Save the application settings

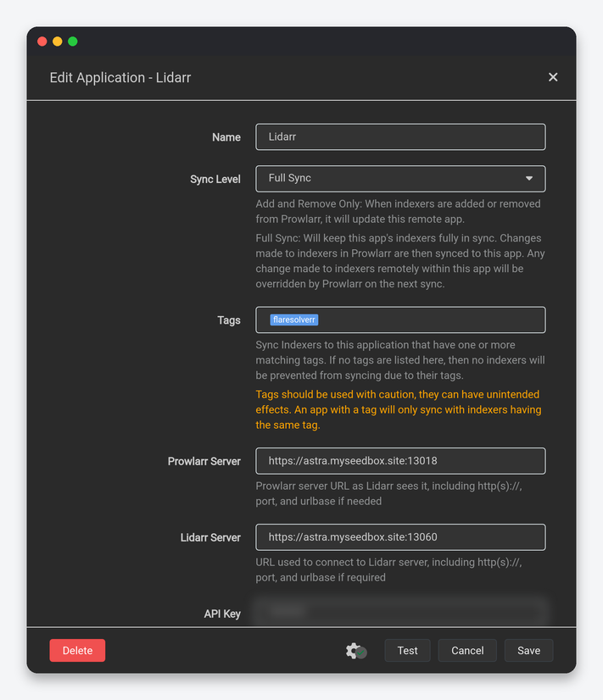tap(529, 651)
